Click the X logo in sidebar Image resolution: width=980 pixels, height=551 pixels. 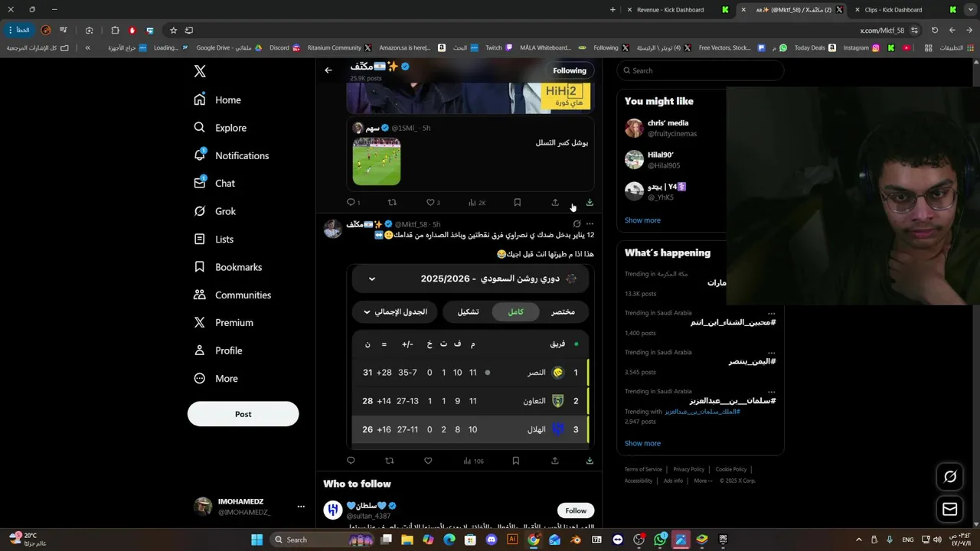(x=200, y=71)
